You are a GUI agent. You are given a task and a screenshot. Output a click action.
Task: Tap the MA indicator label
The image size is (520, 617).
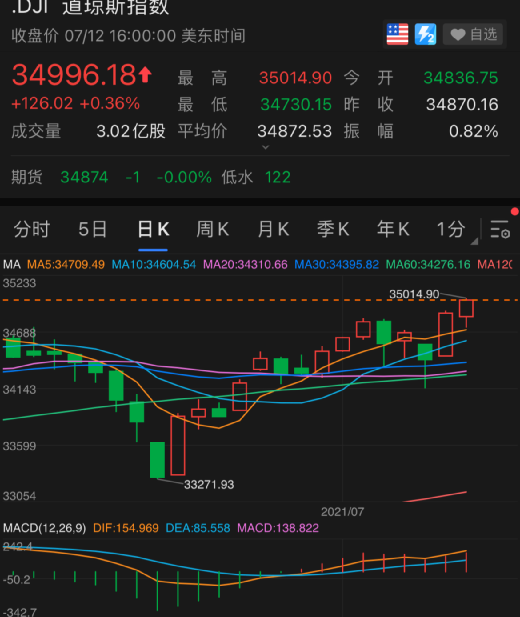click(x=12, y=264)
